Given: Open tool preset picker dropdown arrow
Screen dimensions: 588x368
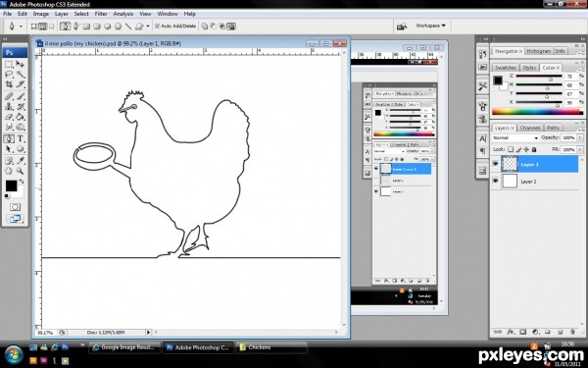Looking at the screenshot, I should [21, 26].
